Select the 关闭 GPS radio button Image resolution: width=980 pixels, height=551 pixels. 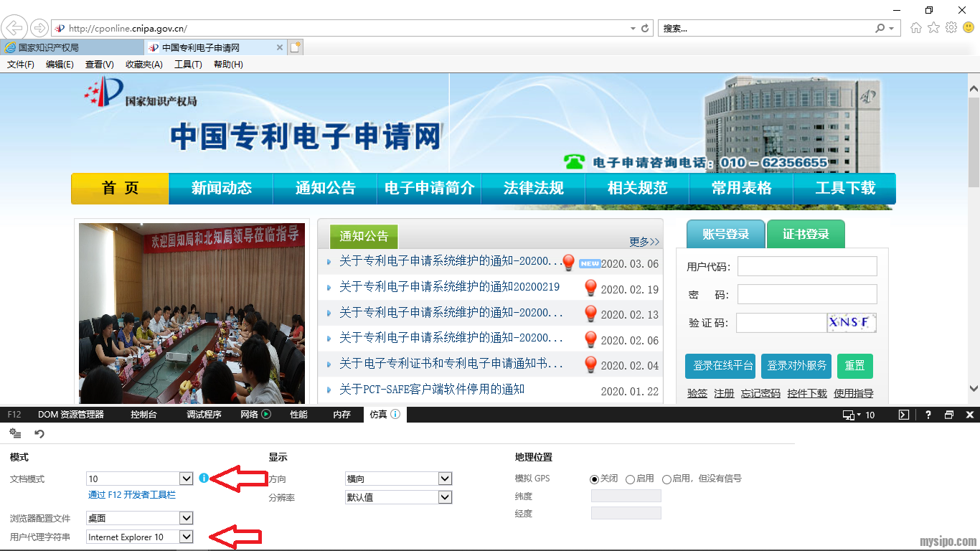pyautogui.click(x=594, y=479)
